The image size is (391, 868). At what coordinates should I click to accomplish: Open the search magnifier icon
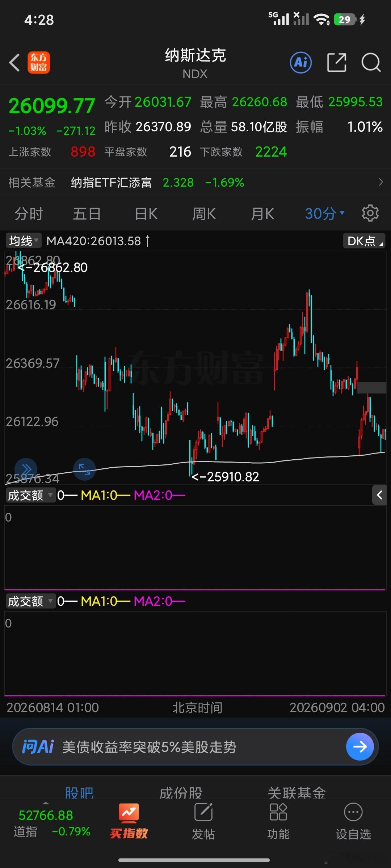[371, 63]
